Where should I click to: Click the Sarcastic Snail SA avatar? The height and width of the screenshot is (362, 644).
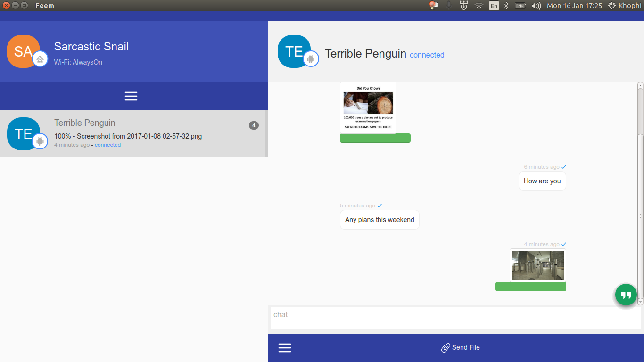23,51
